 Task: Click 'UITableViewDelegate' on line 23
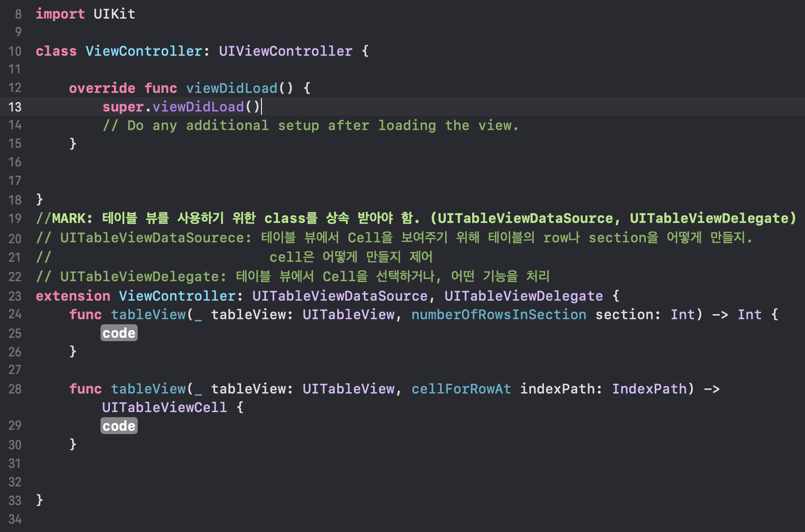[x=524, y=296]
